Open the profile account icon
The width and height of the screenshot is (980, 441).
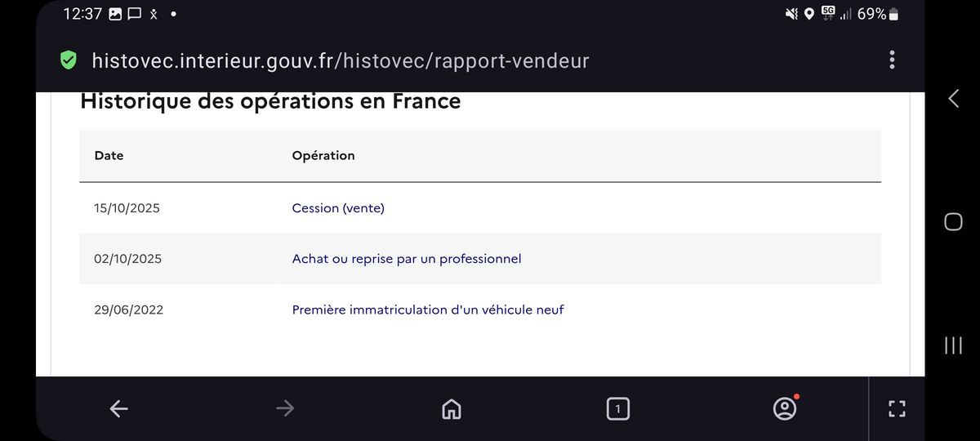coord(785,408)
